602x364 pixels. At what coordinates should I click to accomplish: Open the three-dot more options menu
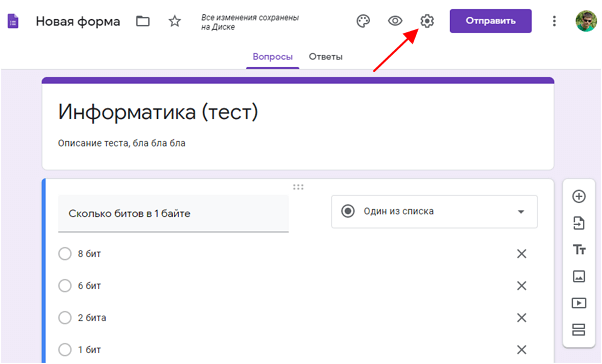[x=554, y=21]
